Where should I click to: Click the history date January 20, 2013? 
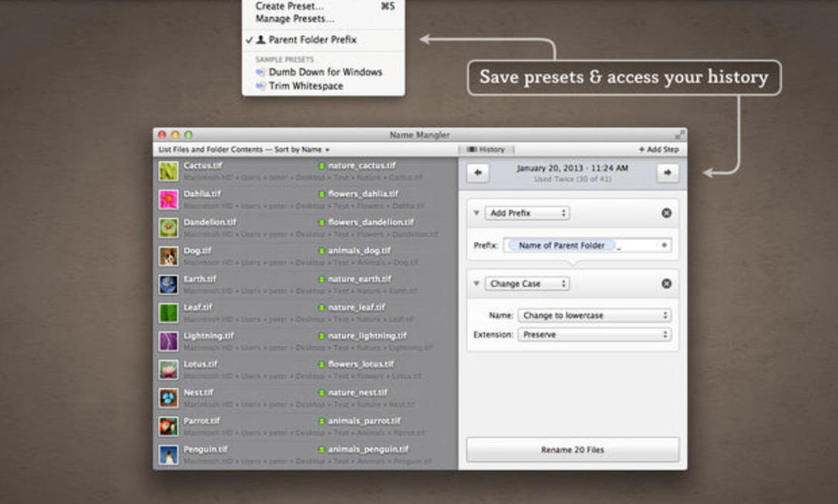coord(572,168)
